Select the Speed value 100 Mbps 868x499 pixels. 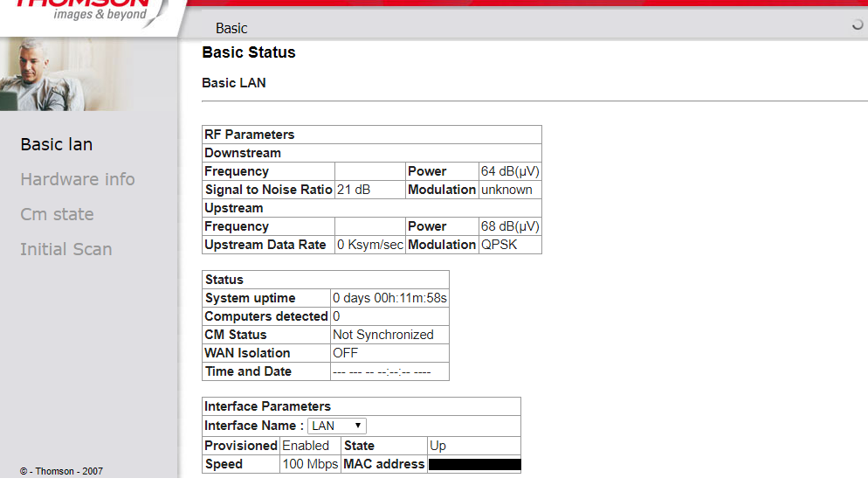coord(310,464)
